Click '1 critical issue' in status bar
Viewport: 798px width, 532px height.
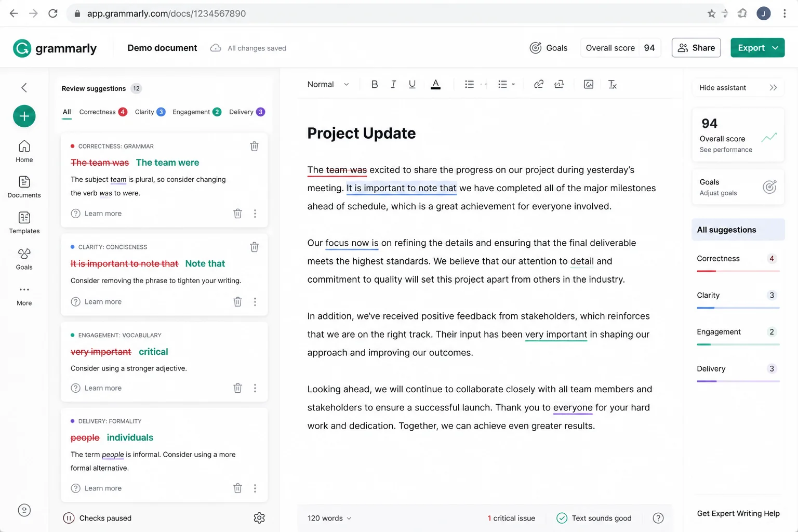click(x=511, y=518)
